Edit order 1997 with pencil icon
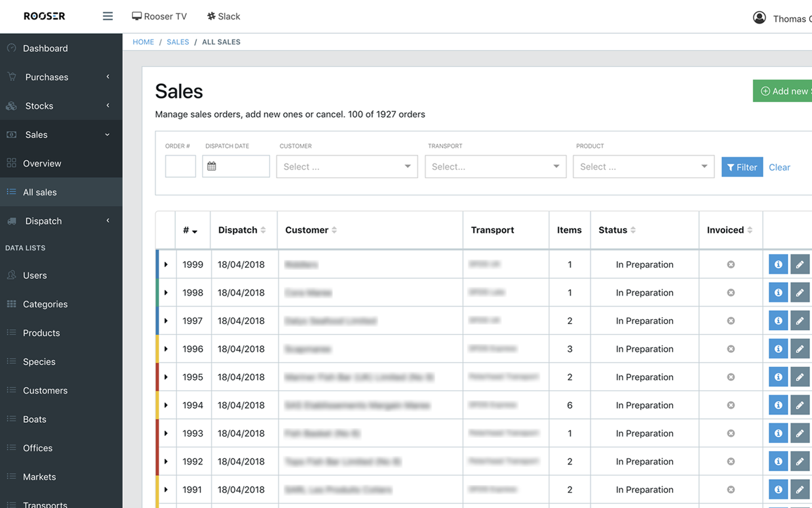 tap(800, 321)
